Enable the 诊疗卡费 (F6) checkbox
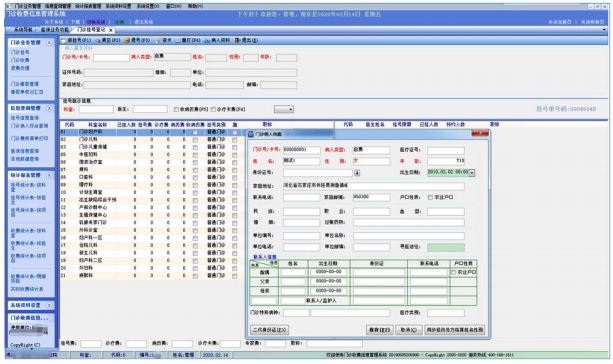 tap(213, 109)
